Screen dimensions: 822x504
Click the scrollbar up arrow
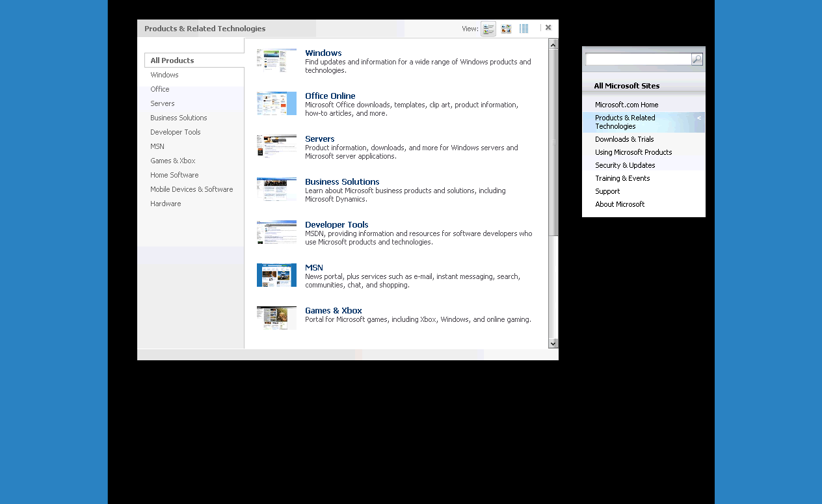click(x=553, y=44)
